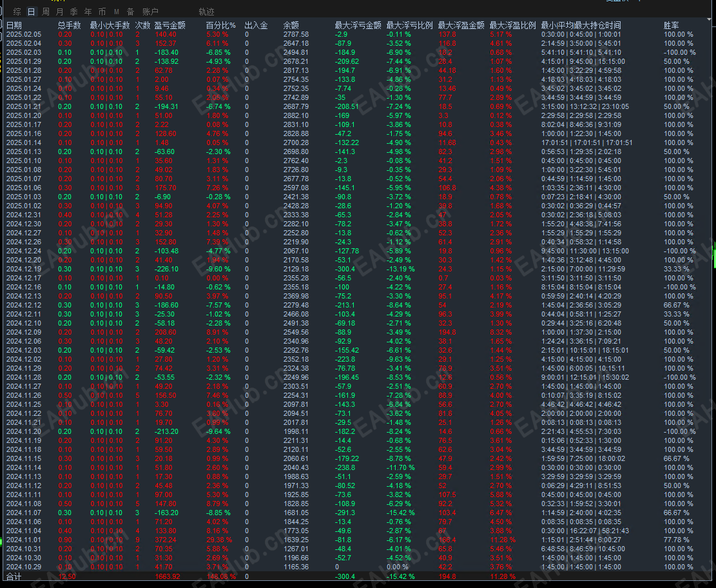
Task: Click holding time 17:01:51 | 17:01:51 | 17:01:51
Action: 586,142
